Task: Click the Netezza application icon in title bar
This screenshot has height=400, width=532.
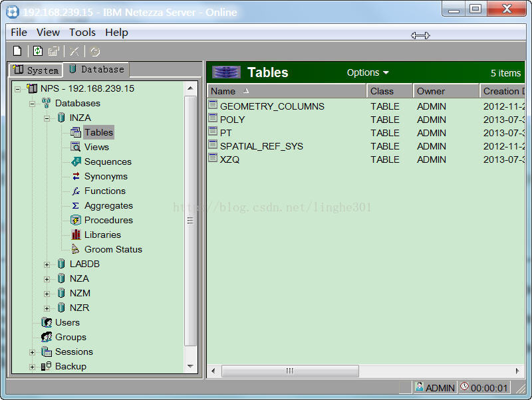Action: [x=13, y=12]
